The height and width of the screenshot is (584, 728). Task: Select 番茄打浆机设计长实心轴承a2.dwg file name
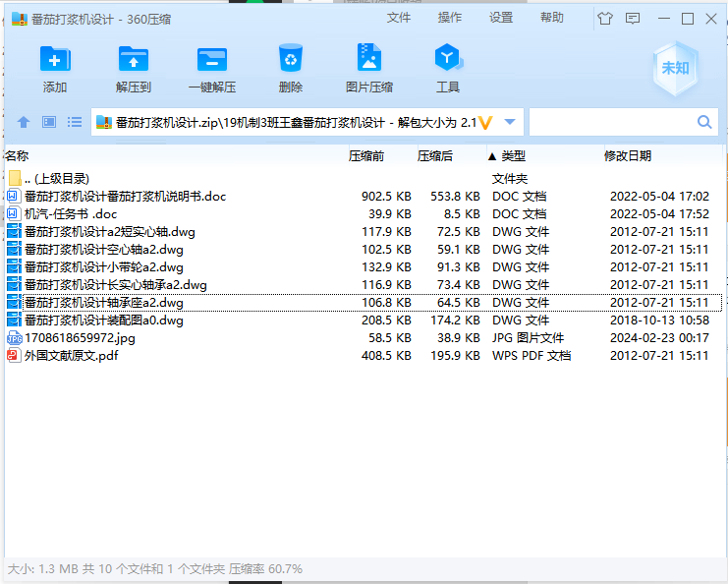click(116, 285)
